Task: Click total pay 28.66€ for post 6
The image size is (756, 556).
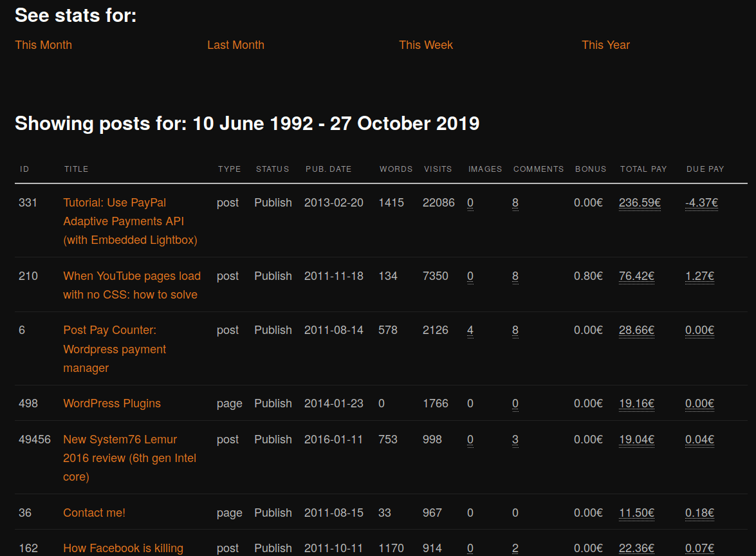Action: click(x=636, y=330)
